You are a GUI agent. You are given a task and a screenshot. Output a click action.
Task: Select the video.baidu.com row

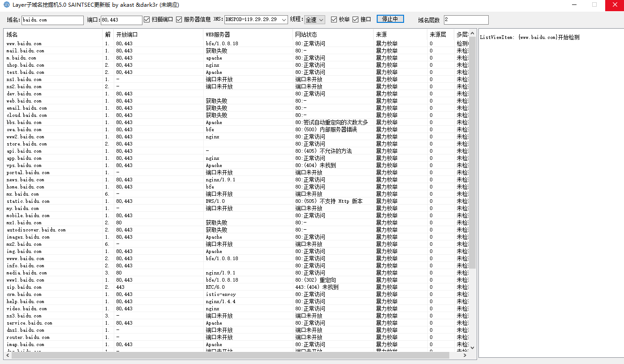(x=237, y=308)
